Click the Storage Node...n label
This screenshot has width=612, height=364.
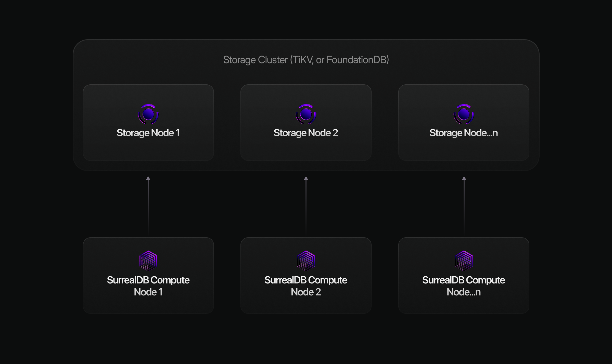coord(464,133)
